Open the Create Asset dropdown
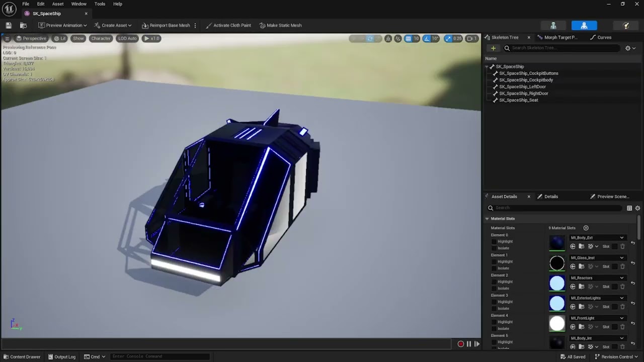 [113, 25]
